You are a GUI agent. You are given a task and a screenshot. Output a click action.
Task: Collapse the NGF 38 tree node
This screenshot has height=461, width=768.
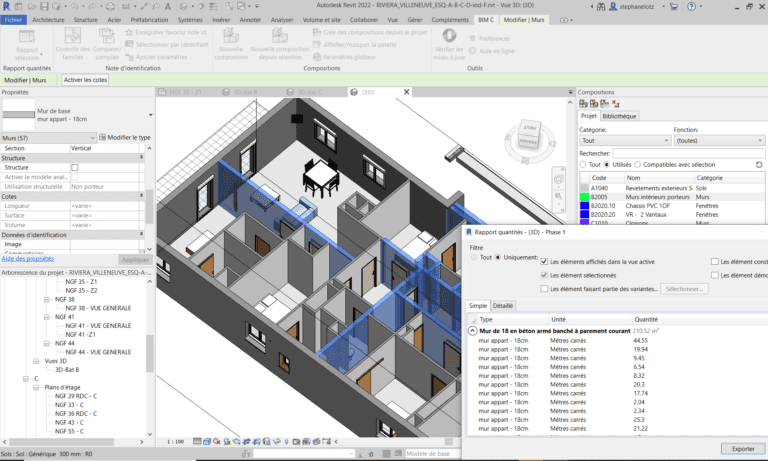click(47, 299)
